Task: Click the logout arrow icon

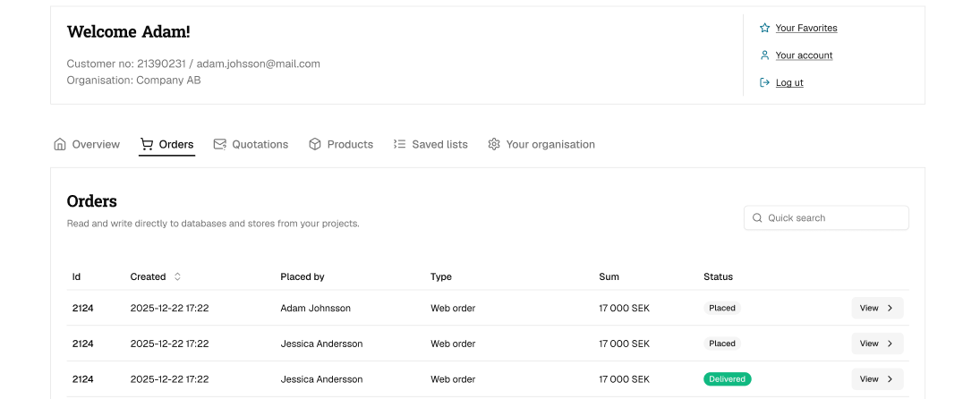Action: click(x=764, y=82)
